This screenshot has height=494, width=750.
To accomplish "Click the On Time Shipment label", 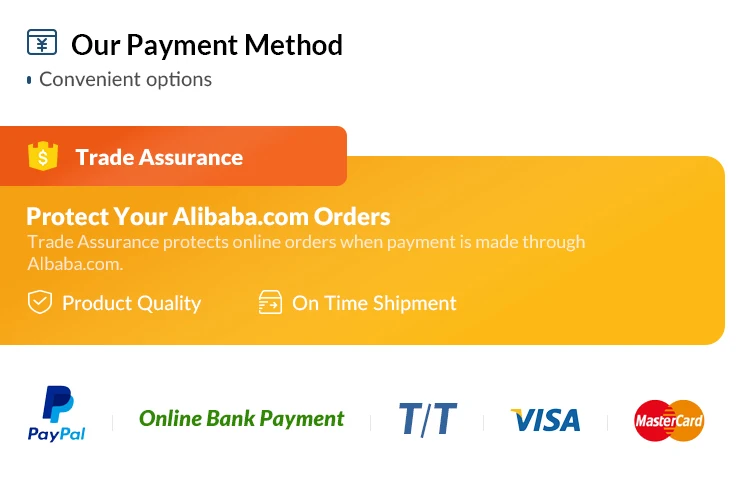I will pos(374,303).
